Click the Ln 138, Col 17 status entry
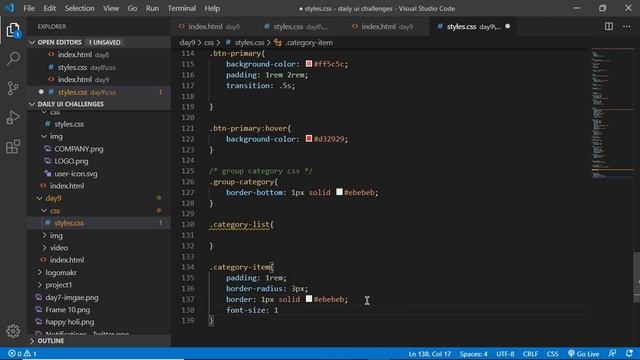This screenshot has width=640, height=360. pos(429,354)
